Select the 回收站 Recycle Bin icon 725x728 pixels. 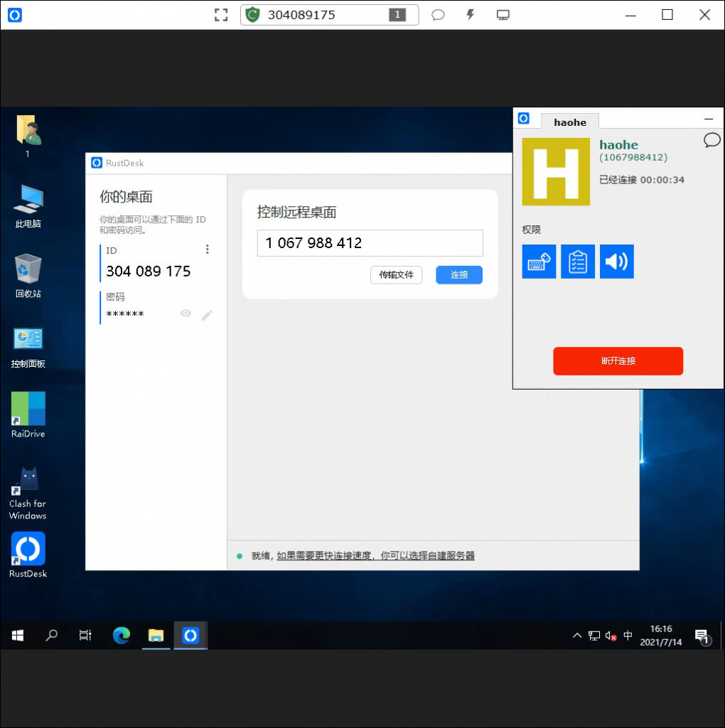(28, 276)
